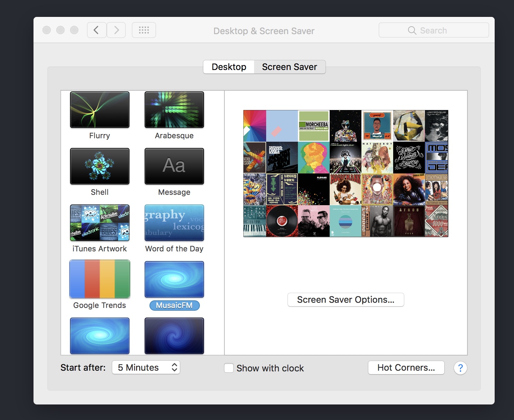Select the Message screen saver icon

pos(174,166)
